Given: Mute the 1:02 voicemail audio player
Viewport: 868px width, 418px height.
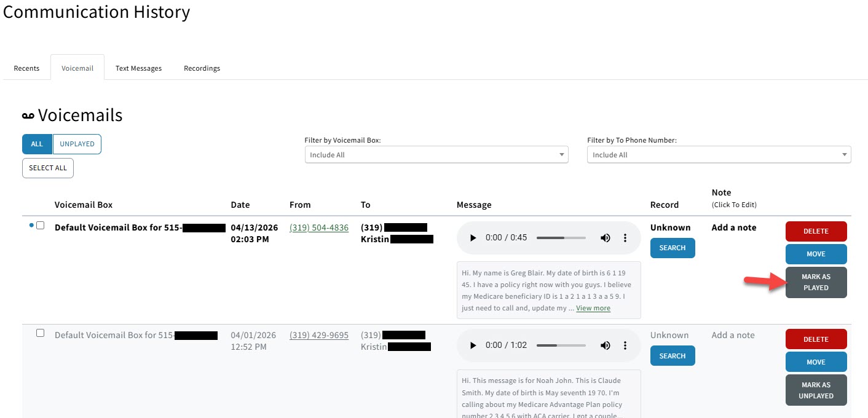Looking at the screenshot, I should click(606, 345).
